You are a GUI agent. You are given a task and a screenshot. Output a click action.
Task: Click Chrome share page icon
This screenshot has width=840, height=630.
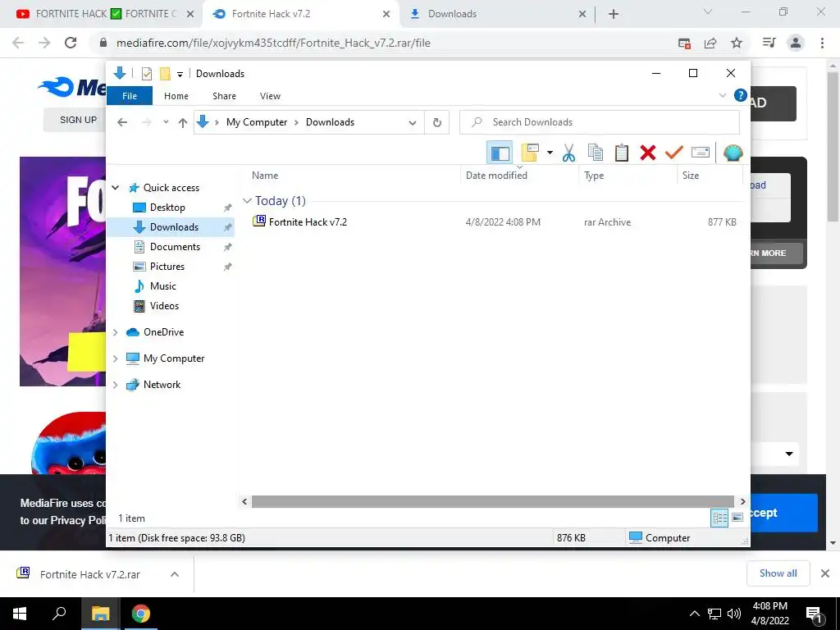click(x=710, y=43)
